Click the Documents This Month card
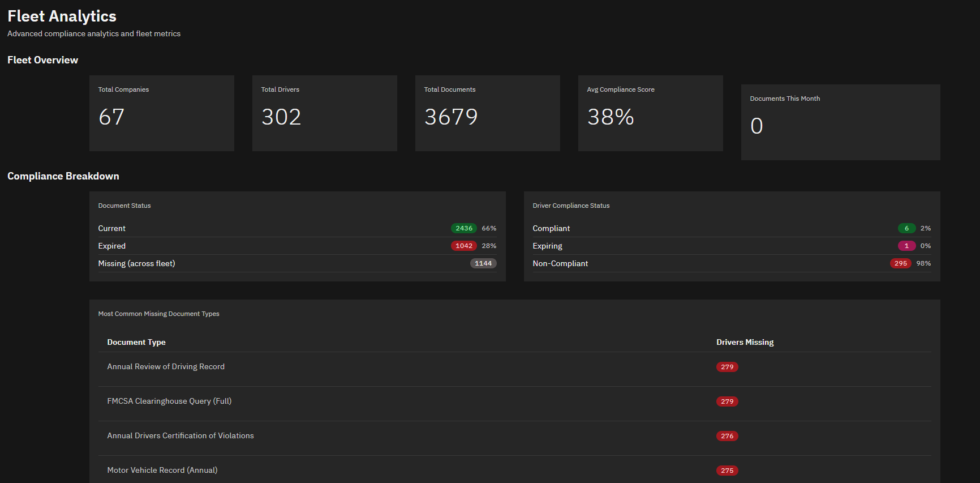The height and width of the screenshot is (483, 980). pyautogui.click(x=841, y=122)
